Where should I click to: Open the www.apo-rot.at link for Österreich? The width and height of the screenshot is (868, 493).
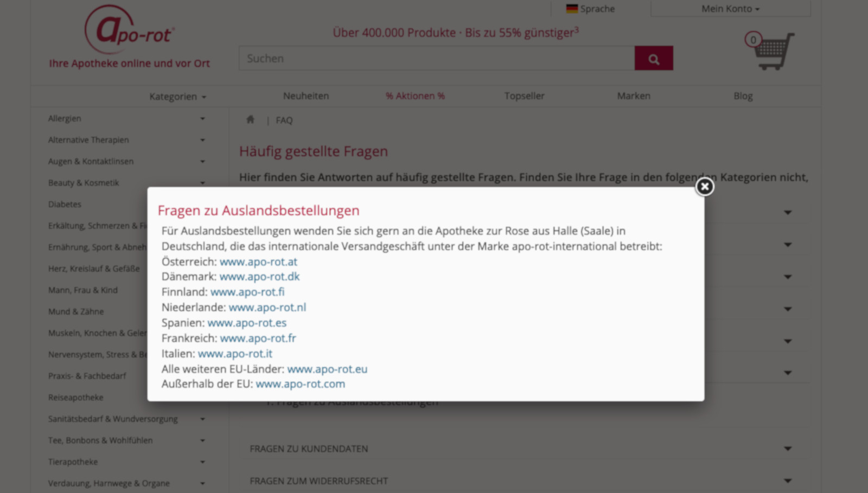258,261
